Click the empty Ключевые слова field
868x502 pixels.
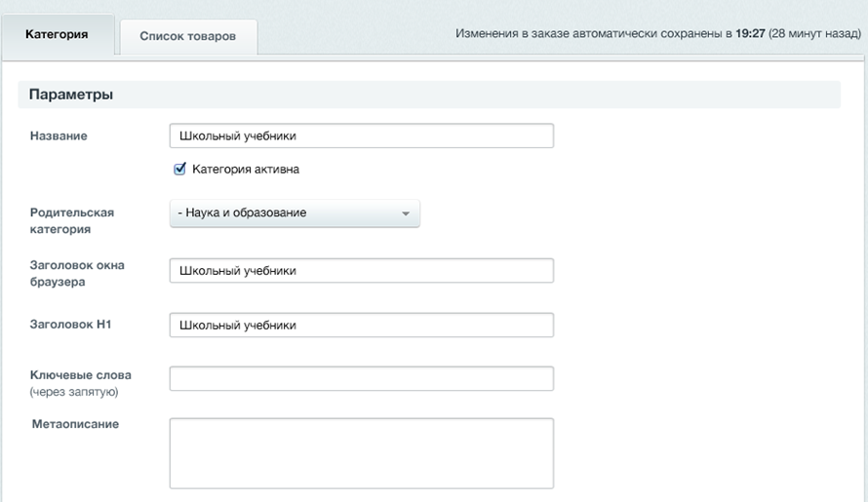tap(361, 378)
